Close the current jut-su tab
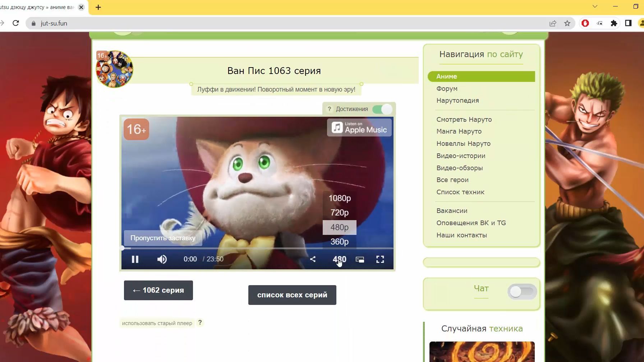 [x=81, y=7]
